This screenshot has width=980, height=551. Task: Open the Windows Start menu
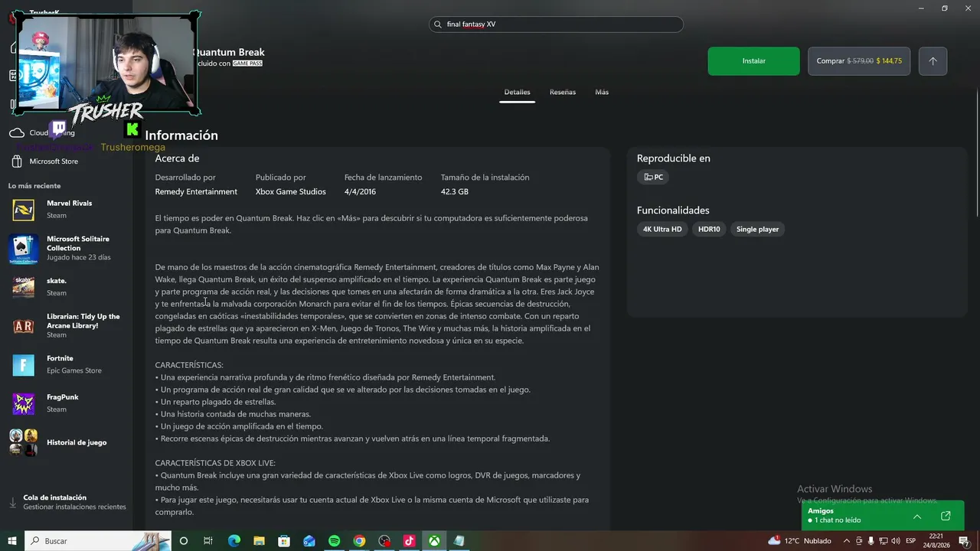point(12,541)
